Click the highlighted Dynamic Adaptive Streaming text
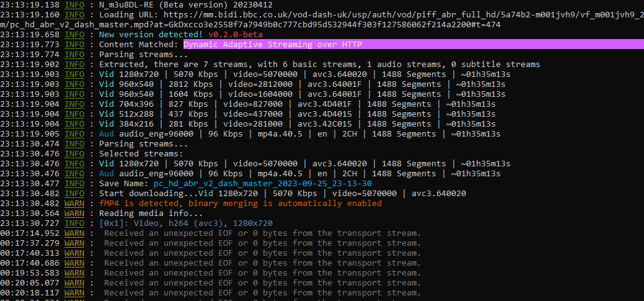 click(273, 45)
